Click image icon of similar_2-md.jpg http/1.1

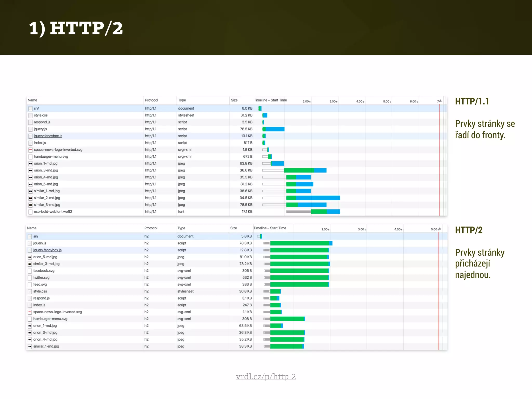(30, 198)
